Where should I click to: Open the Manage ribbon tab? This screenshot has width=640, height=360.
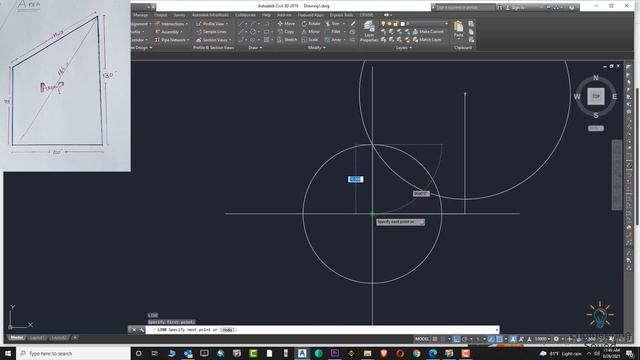tap(140, 15)
